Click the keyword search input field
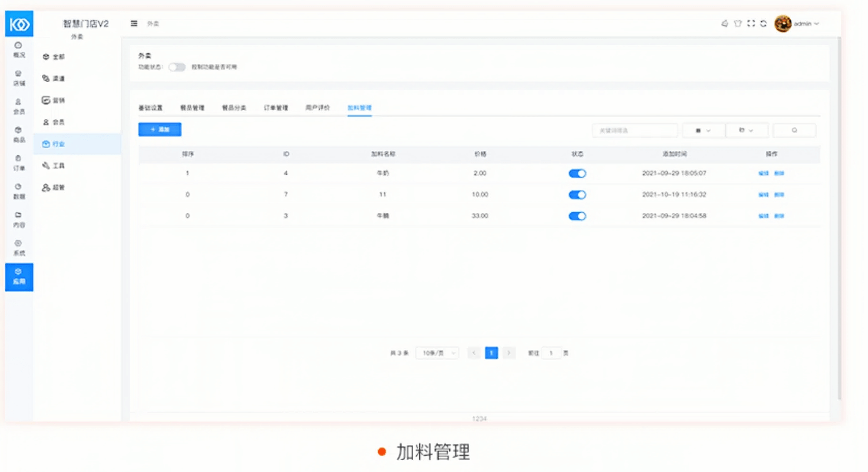 point(635,130)
